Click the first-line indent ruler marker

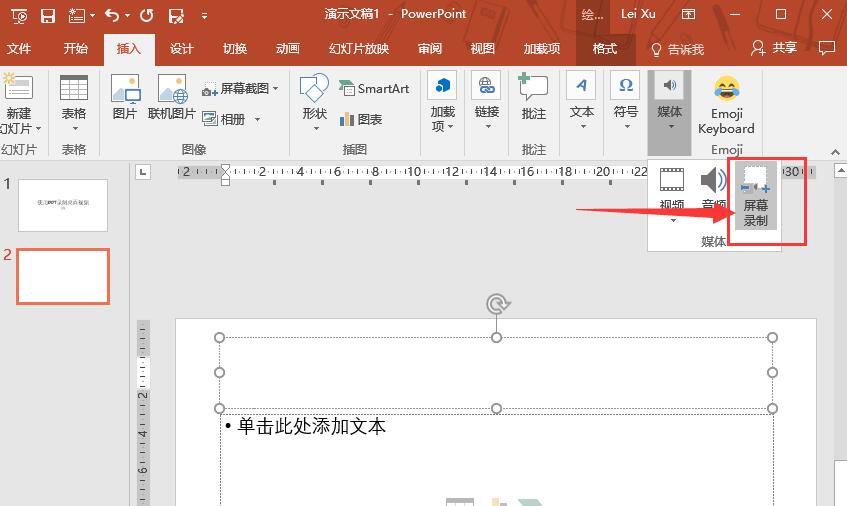coord(225,169)
